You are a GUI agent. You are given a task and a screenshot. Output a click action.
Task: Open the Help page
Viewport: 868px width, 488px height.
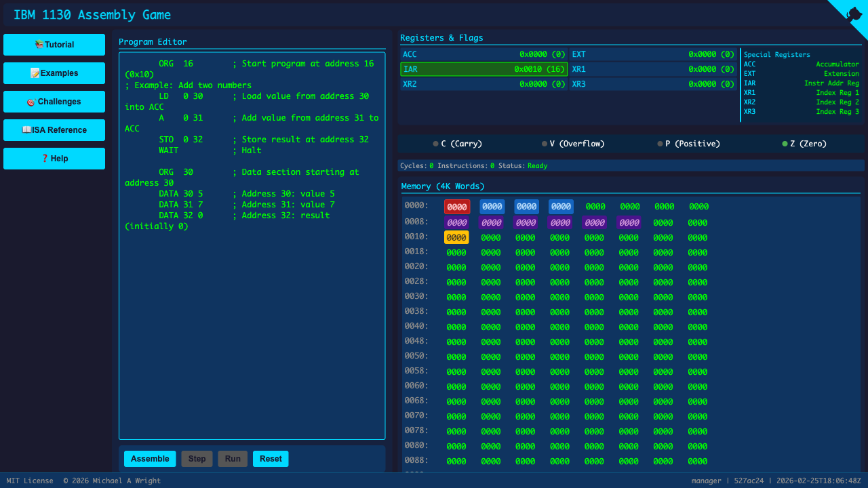54,159
